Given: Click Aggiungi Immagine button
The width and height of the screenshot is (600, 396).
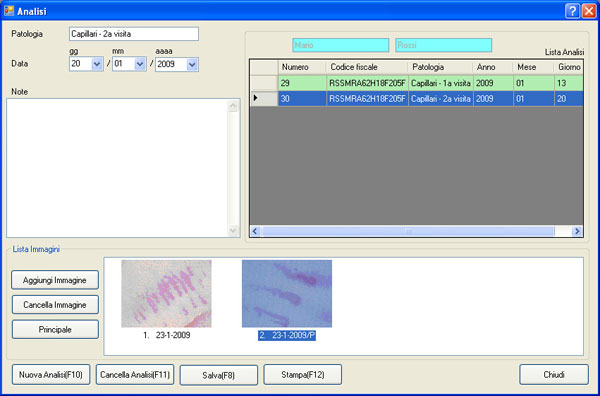Looking at the screenshot, I should [55, 280].
